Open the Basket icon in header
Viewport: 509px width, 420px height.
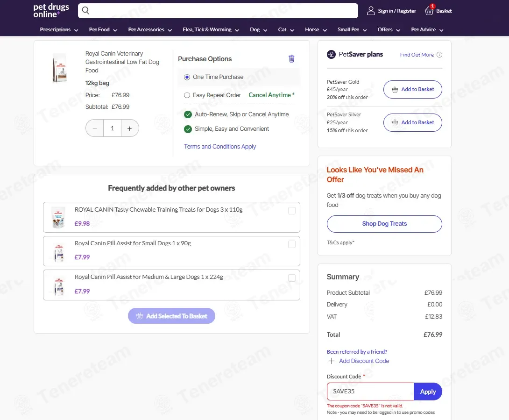(429, 11)
